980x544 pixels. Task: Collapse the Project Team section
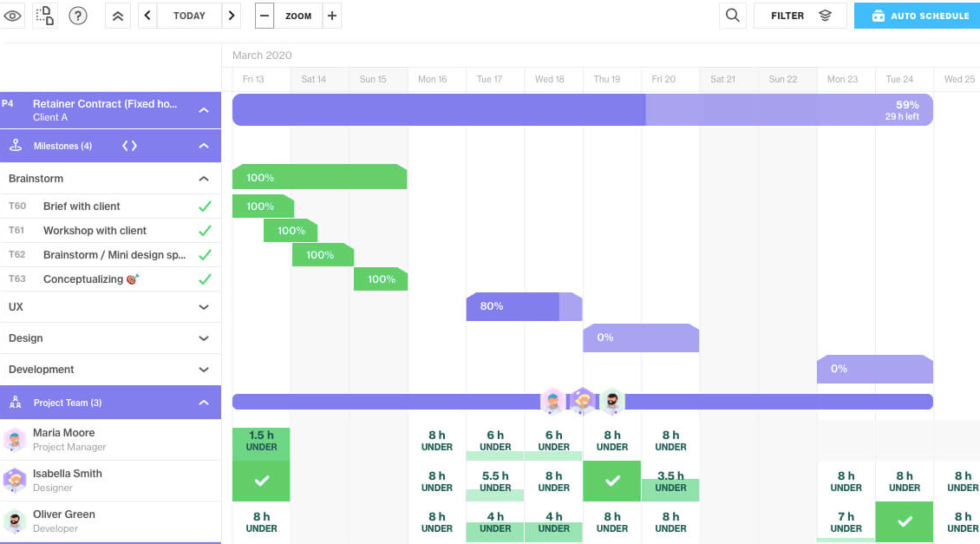point(204,403)
